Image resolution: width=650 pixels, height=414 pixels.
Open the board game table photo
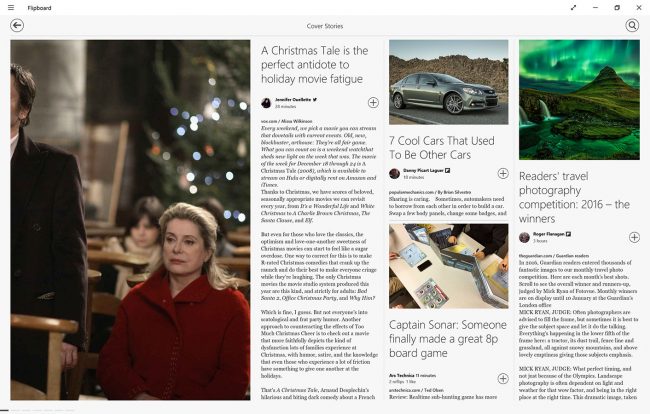coord(449,266)
